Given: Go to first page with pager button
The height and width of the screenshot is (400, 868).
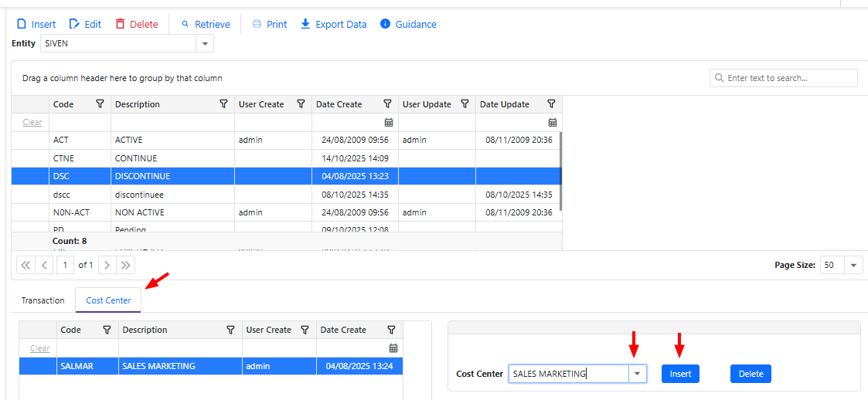Looking at the screenshot, I should pos(26,265).
